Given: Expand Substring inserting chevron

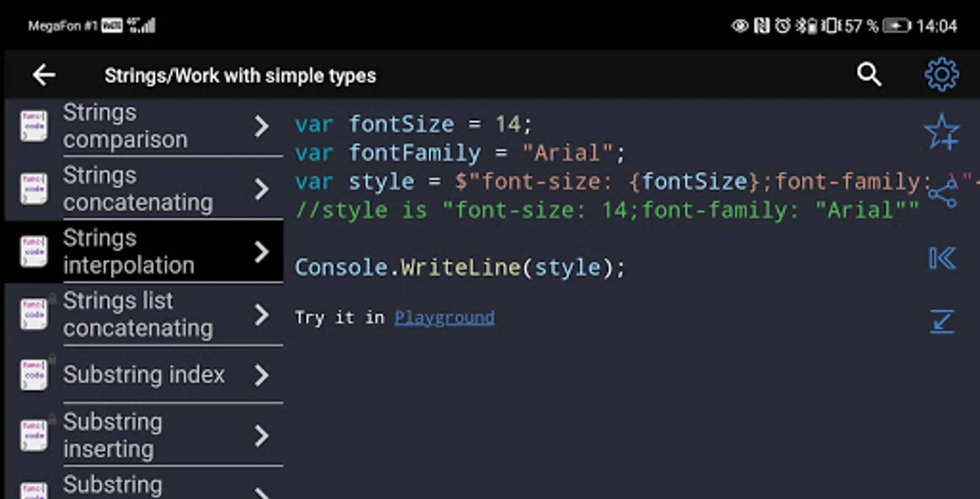Looking at the screenshot, I should coord(261,436).
